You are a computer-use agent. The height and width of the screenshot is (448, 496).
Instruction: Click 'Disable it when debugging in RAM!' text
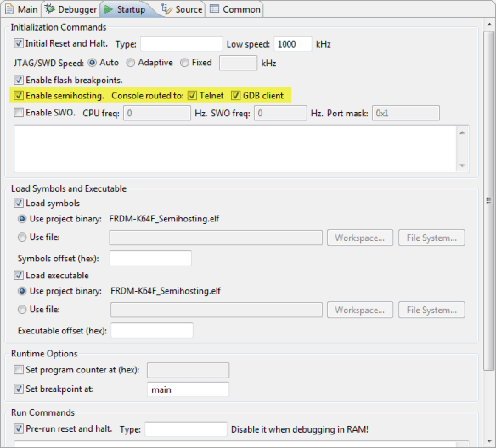coord(300,429)
